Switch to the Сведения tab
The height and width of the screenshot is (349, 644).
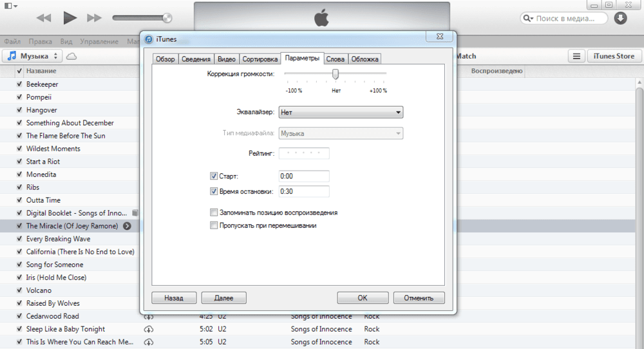coord(196,59)
